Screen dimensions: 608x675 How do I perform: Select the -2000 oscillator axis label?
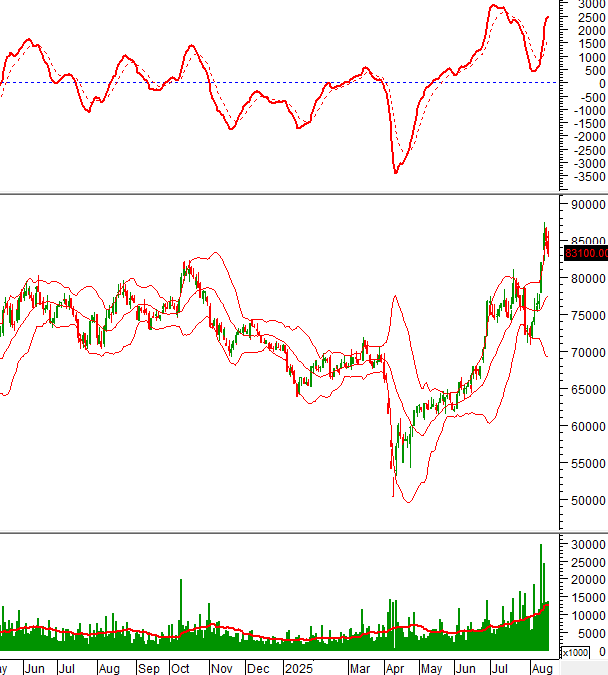[x=590, y=137]
